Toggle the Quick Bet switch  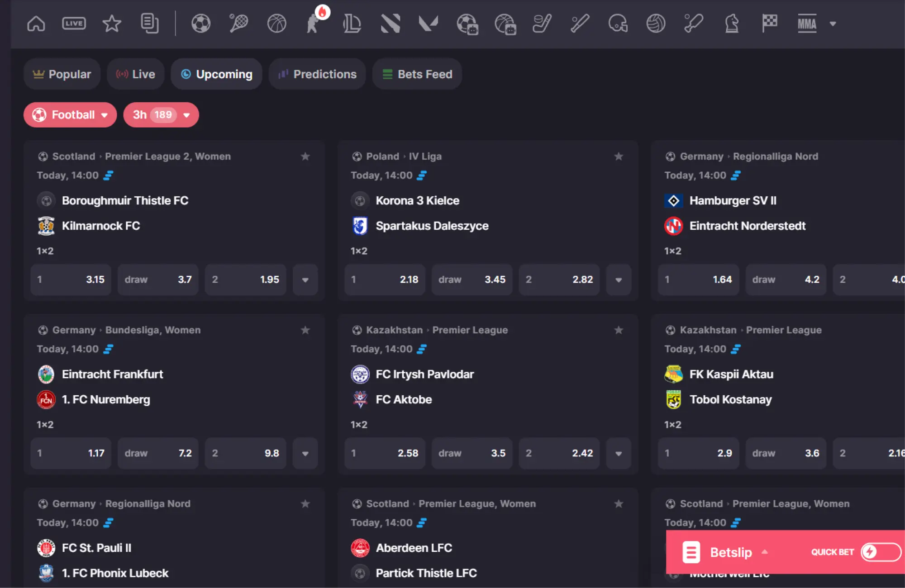point(881,552)
